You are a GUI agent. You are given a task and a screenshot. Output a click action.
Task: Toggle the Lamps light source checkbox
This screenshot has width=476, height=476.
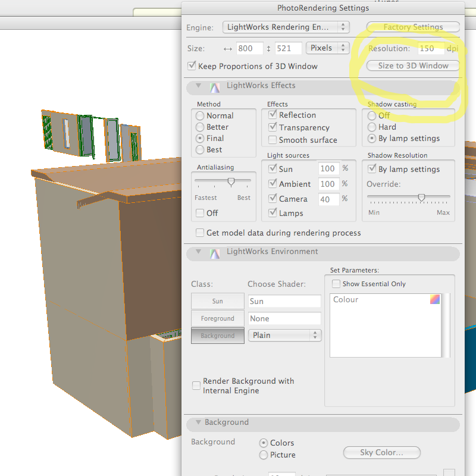click(273, 212)
